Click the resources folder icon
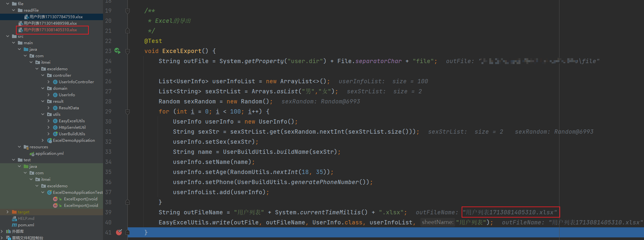 26,147
